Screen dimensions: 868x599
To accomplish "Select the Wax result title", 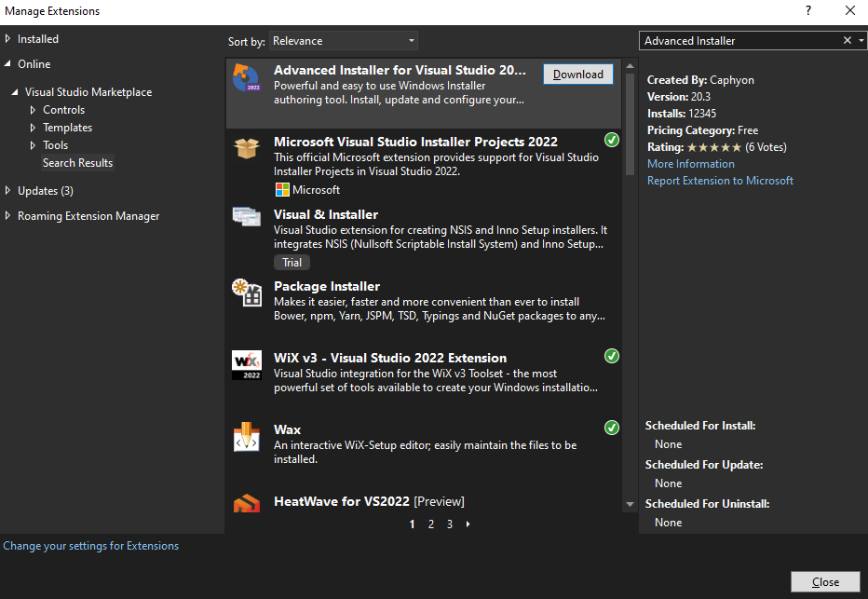I will 287,429.
